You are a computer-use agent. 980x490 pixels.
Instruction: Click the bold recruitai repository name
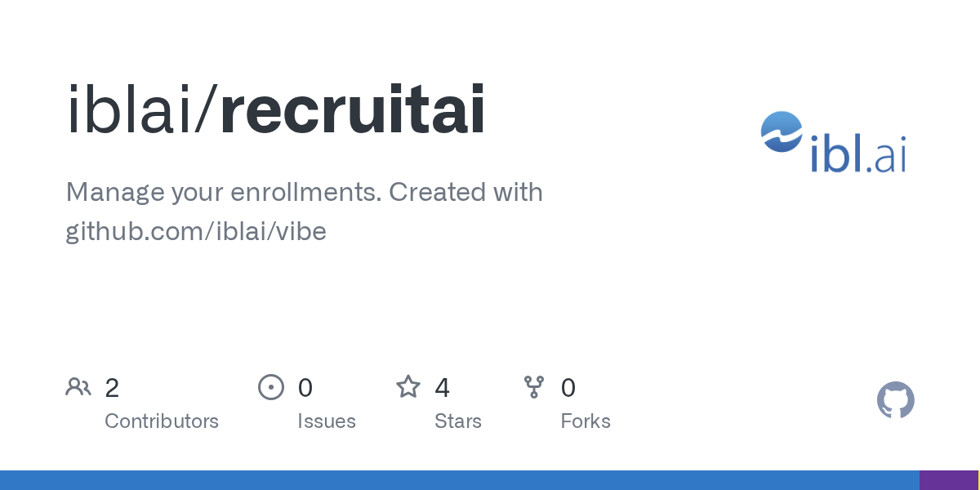[x=353, y=109]
